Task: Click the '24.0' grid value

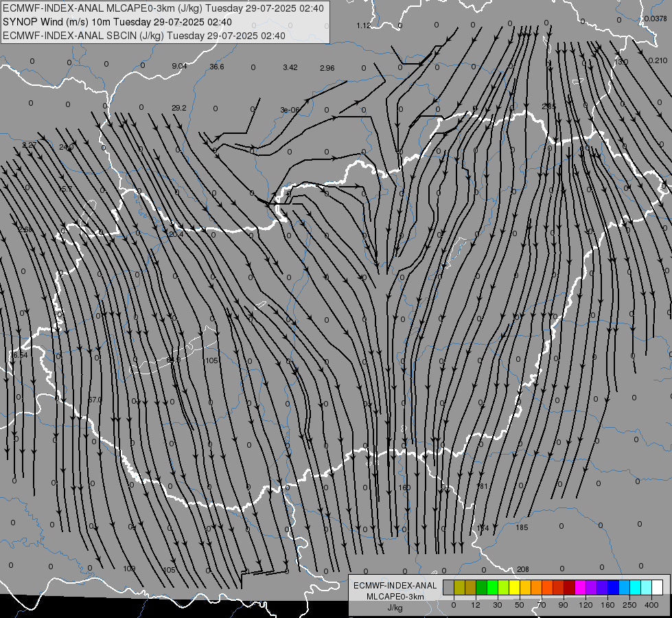Action: (66, 147)
